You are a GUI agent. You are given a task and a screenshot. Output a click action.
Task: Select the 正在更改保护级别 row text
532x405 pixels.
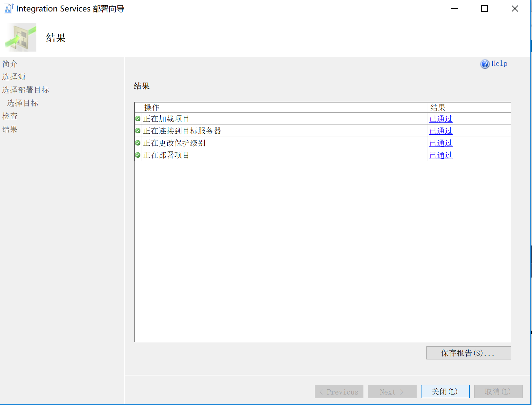click(x=174, y=143)
